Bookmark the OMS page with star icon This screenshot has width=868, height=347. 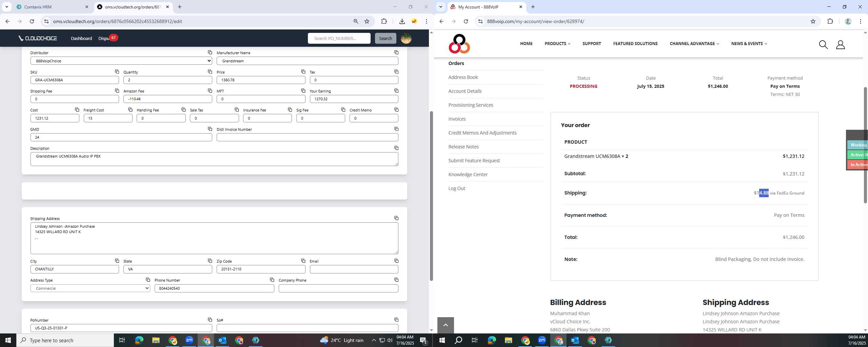tap(367, 21)
